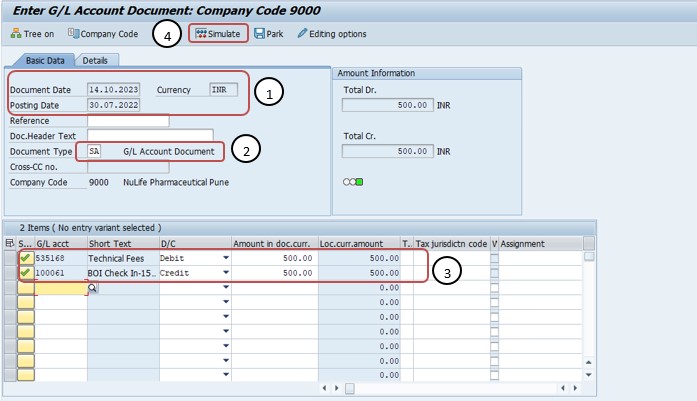Tick the V checkbox in fourth item row
Viewport: 697px width, 401px height.
(494, 302)
